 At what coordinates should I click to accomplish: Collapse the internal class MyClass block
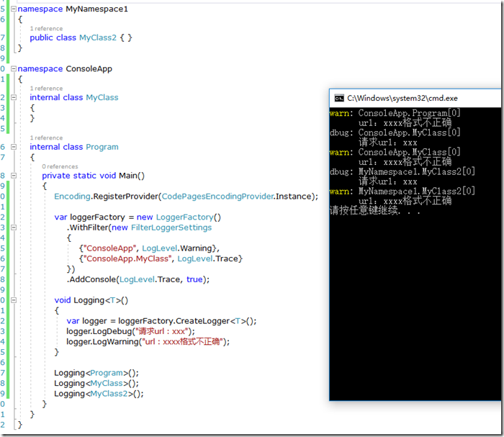14,97
